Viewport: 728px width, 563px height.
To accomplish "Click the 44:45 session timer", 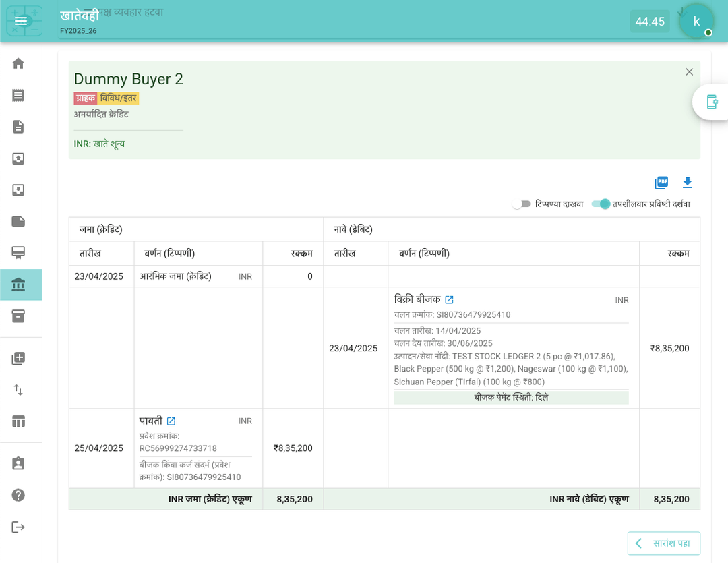I will [649, 22].
